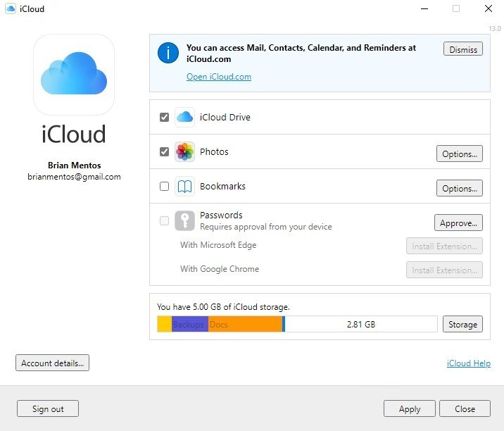Click the purple Backups storage segment
This screenshot has height=431, width=504.
click(189, 324)
